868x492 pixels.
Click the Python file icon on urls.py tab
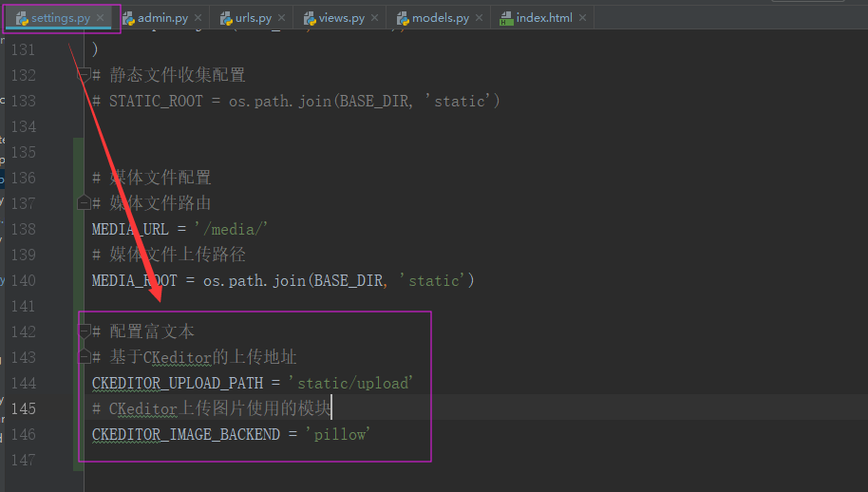(x=226, y=19)
